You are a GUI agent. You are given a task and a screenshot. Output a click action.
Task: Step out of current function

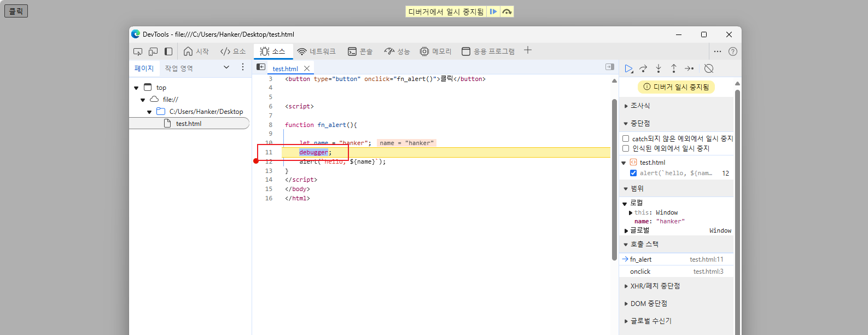(x=674, y=68)
